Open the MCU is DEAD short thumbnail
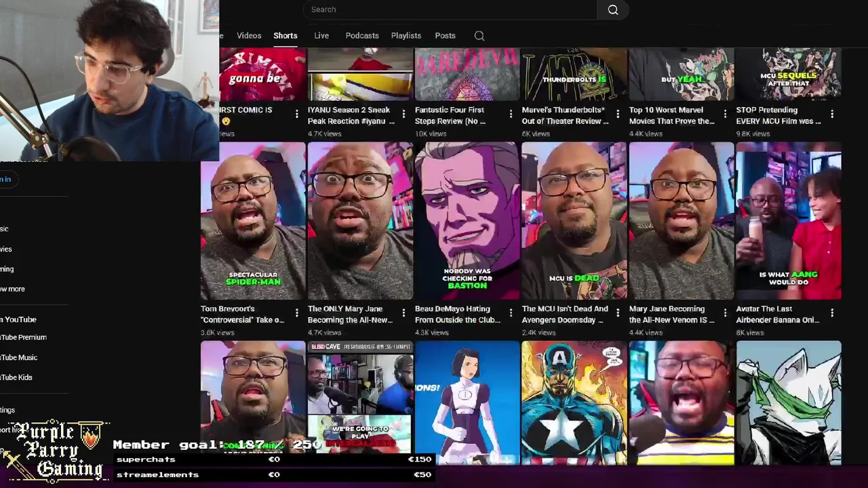This screenshot has height=488, width=868. tap(574, 221)
